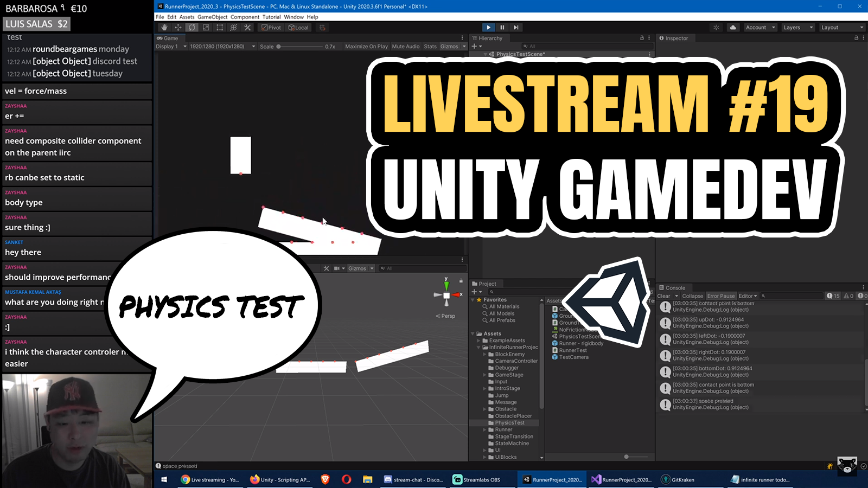Viewport: 868px width, 488px height.
Task: Click the Console search field
Action: [x=792, y=296]
